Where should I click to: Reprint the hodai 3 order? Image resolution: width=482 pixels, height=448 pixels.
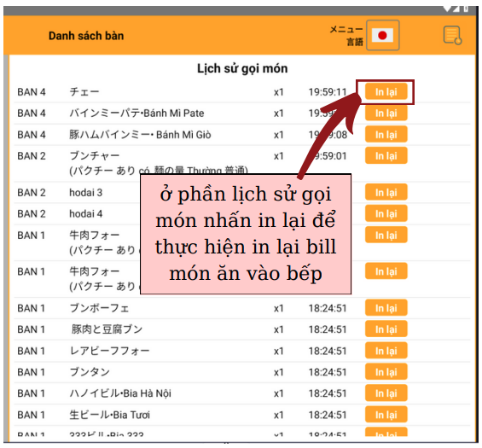point(386,192)
